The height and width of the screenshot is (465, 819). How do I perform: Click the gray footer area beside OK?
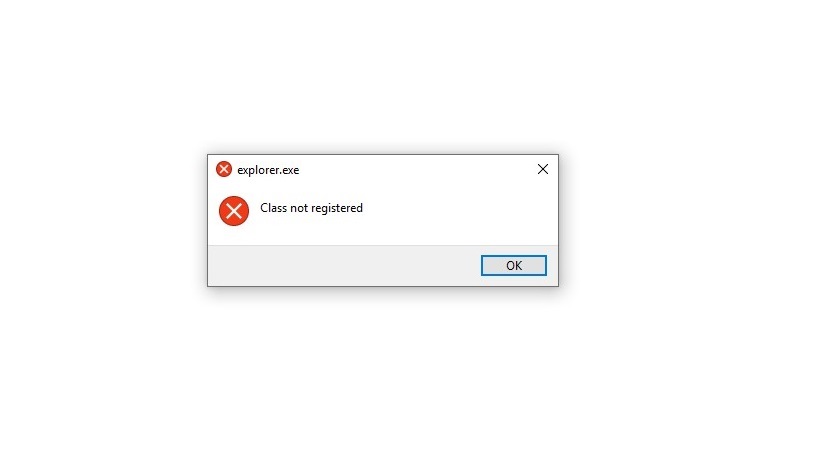coord(344,265)
